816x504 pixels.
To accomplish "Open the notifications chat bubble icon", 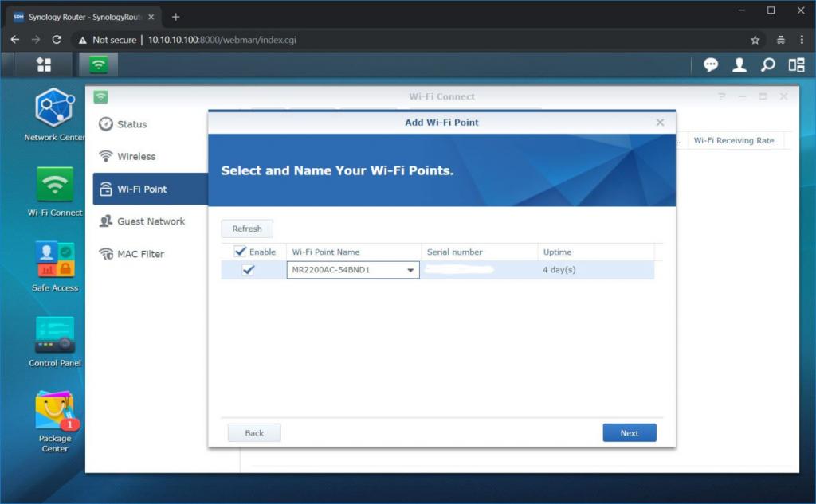I will [710, 64].
